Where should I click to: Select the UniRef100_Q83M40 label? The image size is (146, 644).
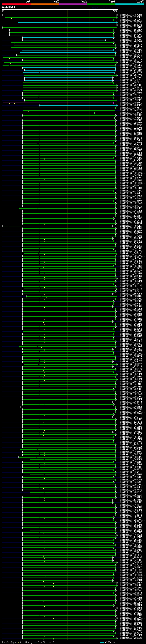coord(131,148)
